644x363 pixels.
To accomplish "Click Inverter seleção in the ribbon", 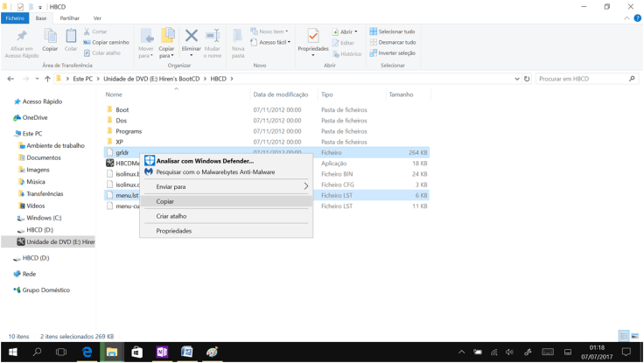I will [392, 52].
